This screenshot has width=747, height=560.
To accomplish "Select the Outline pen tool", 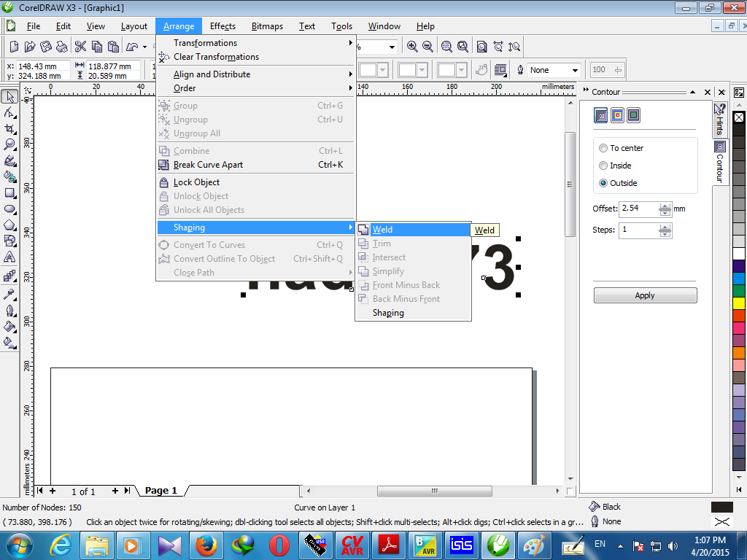I will pyautogui.click(x=9, y=311).
